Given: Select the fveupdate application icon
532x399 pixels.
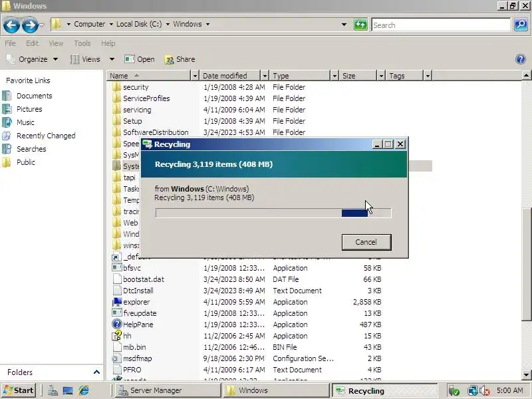Looking at the screenshot, I should pos(117,313).
